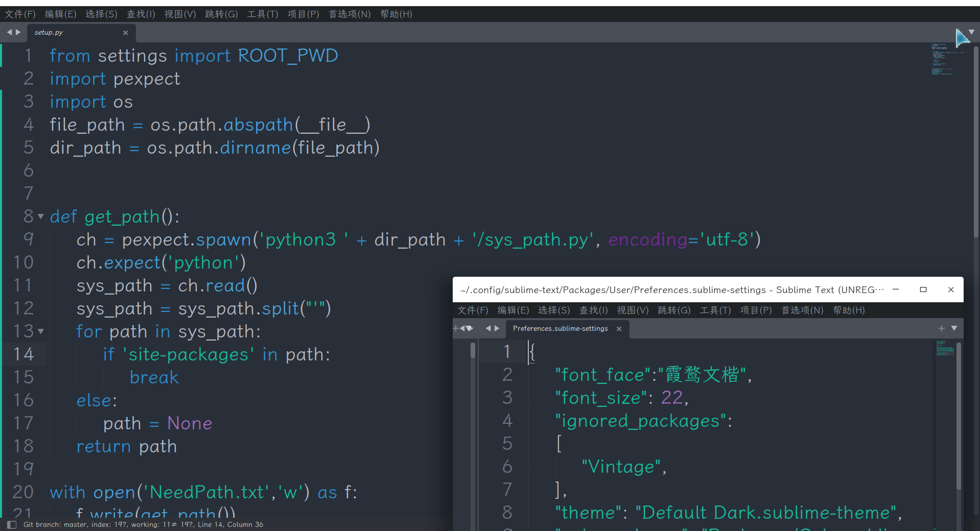
Task: Click the previous tab arrow beside setup.py
Action: (x=9, y=32)
